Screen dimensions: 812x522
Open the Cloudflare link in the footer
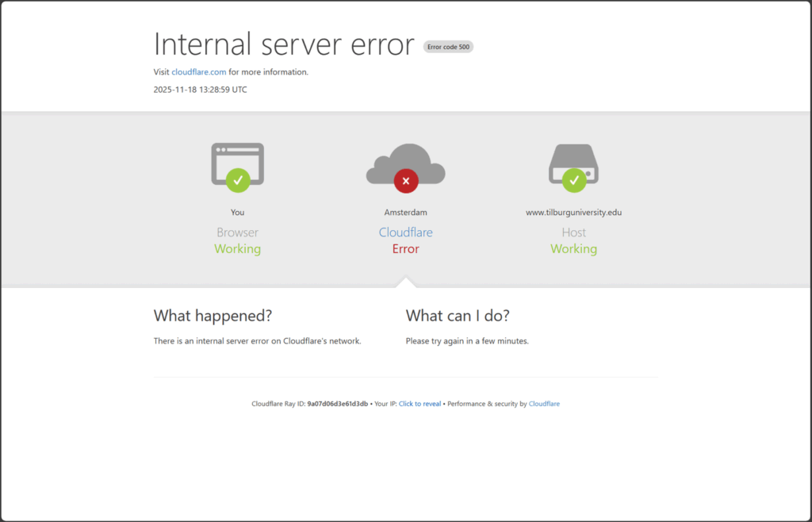[x=544, y=404]
